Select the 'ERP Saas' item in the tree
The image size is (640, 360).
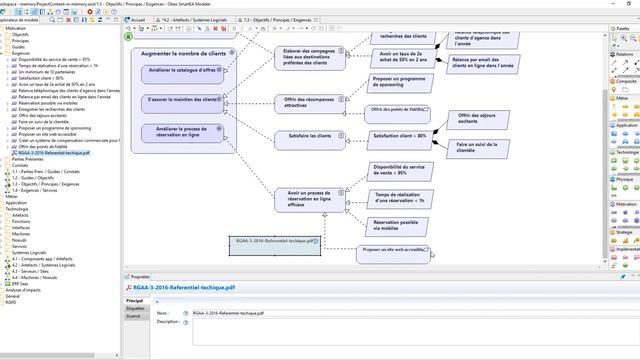20,284
